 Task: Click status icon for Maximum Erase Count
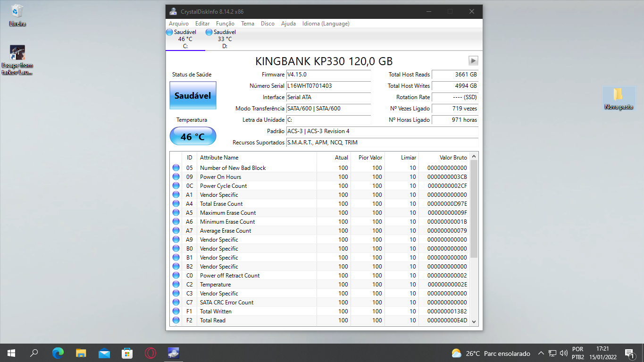176,212
